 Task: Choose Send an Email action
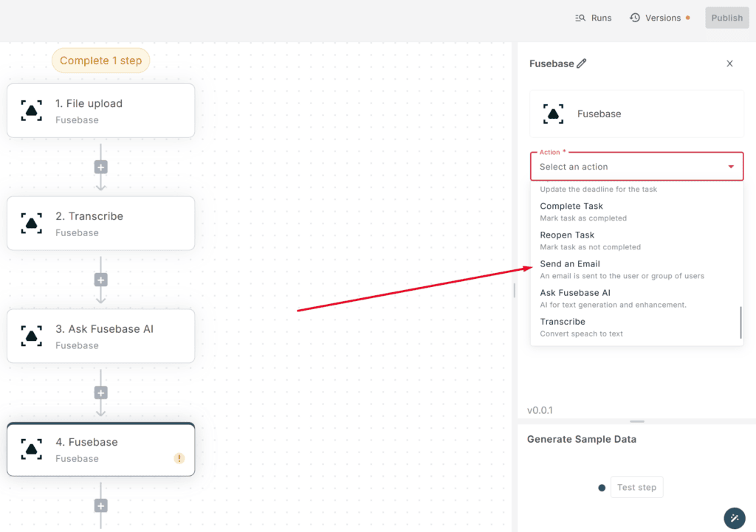(636, 270)
